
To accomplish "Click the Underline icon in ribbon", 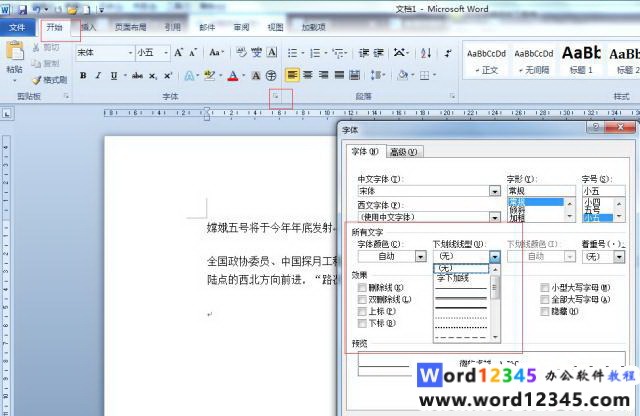I will [114, 75].
